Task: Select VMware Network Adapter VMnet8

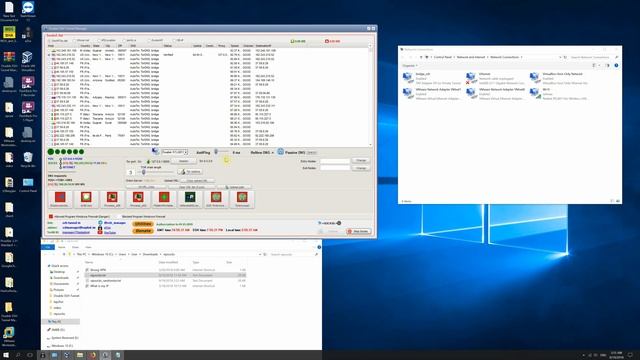Action: click(496, 93)
